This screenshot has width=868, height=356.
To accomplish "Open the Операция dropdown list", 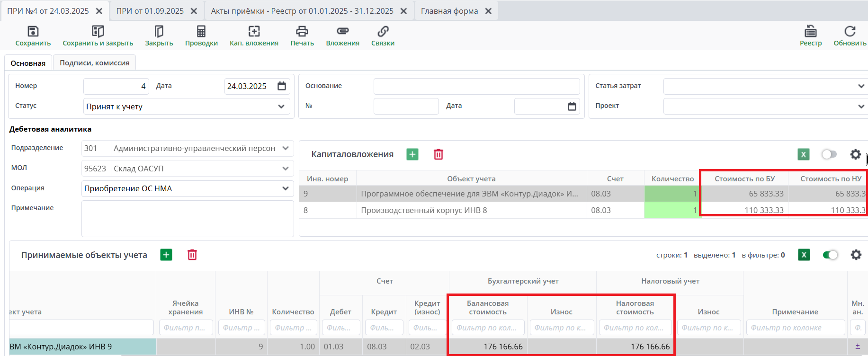I will (x=285, y=188).
